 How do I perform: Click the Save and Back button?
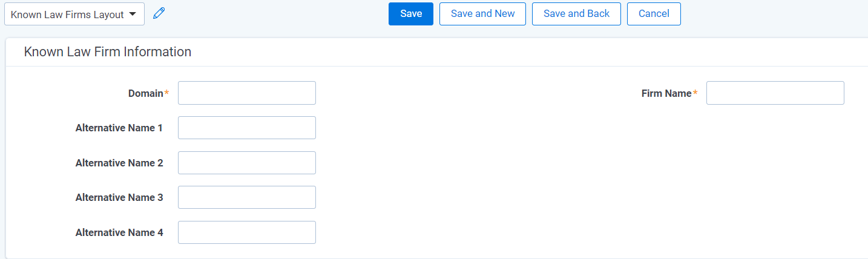click(x=576, y=14)
